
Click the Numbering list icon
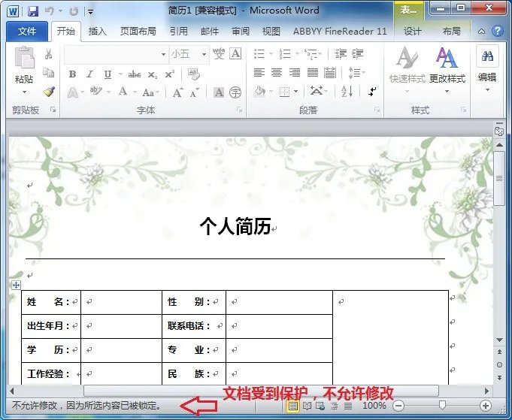click(285, 54)
